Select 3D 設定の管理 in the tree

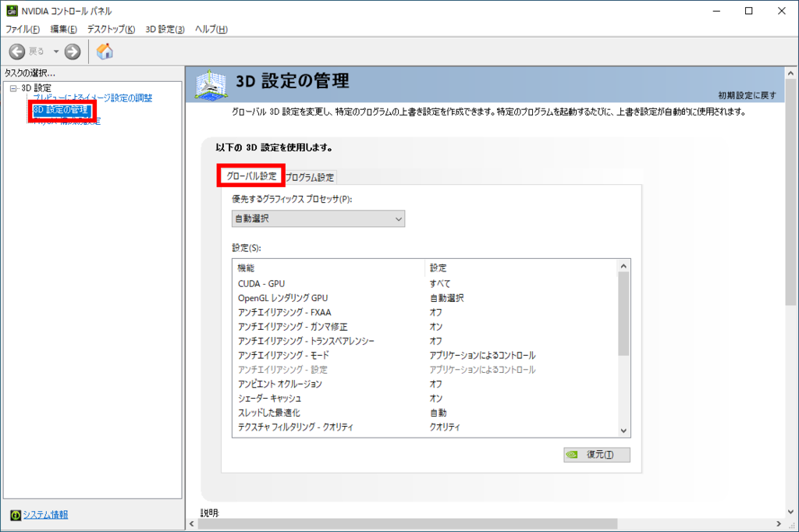pos(61,109)
